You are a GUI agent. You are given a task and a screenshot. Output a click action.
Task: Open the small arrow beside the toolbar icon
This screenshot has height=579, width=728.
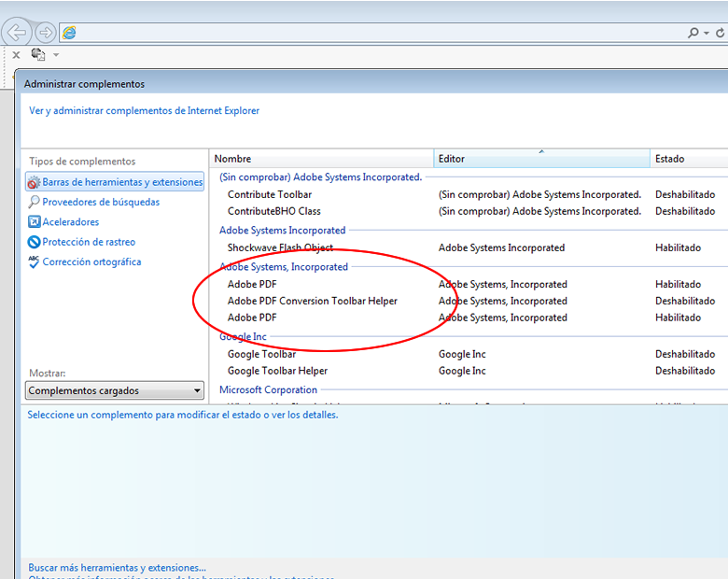tap(56, 56)
